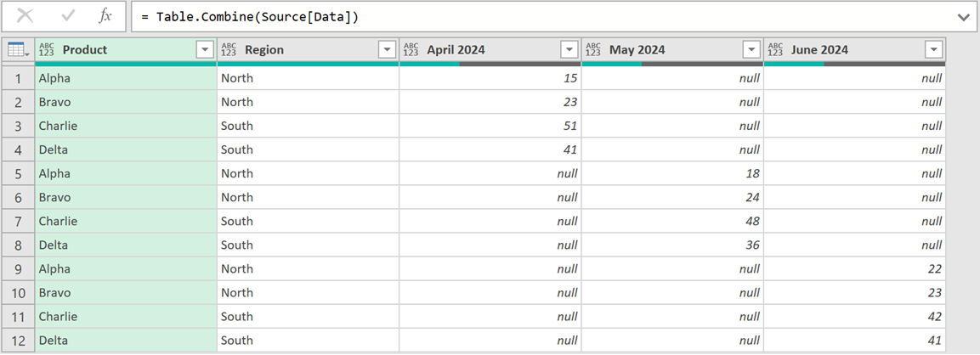Click the fx function icon
The image size is (980, 355).
pyautogui.click(x=105, y=16)
